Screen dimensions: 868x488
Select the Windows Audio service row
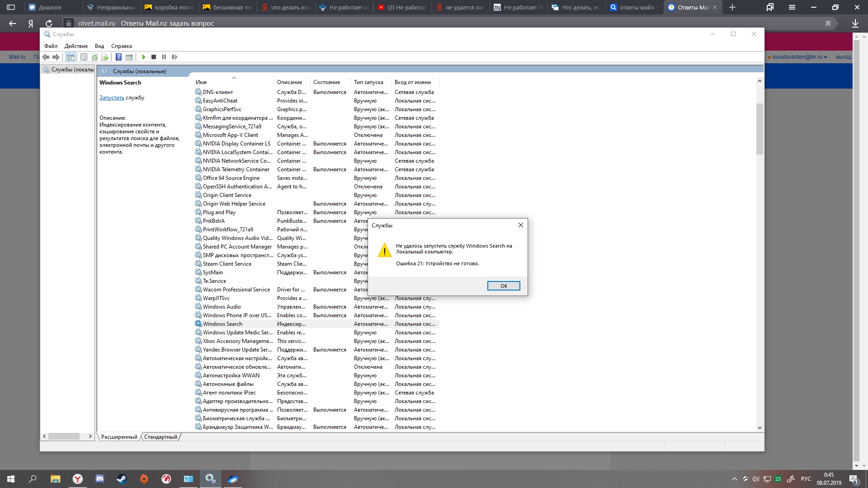pyautogui.click(x=316, y=307)
